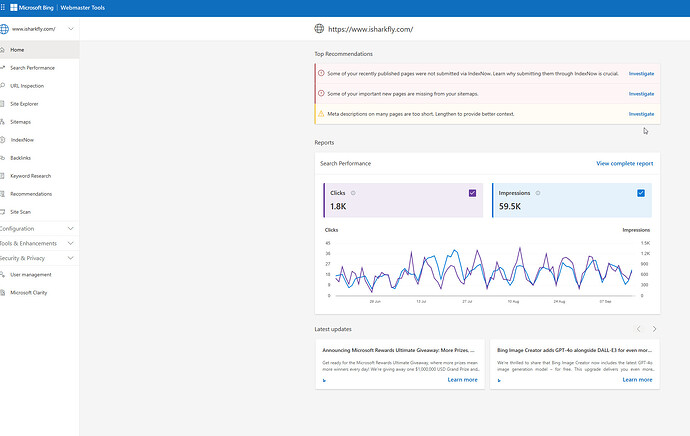This screenshot has width=690, height=436.
Task: Investigate the IndexNow submission recommendation
Action: point(641,73)
